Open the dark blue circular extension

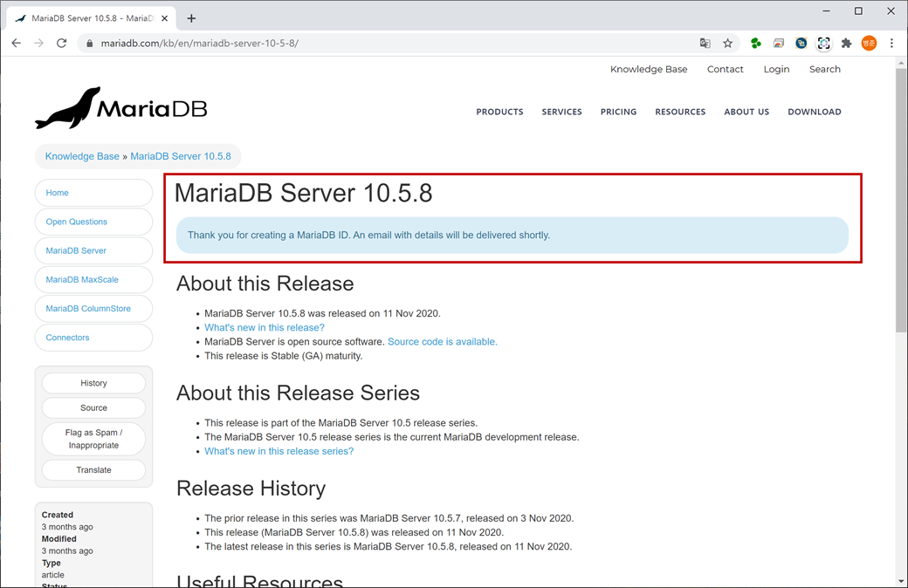[x=801, y=44]
